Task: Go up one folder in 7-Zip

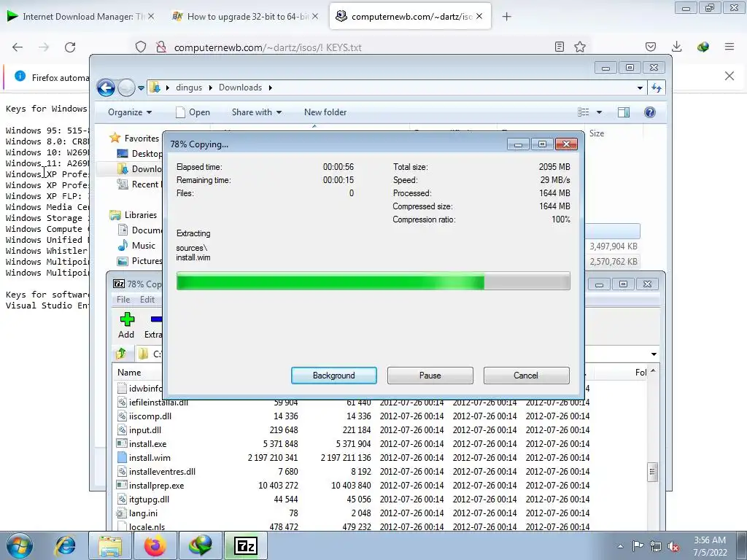Action: pyautogui.click(x=121, y=354)
